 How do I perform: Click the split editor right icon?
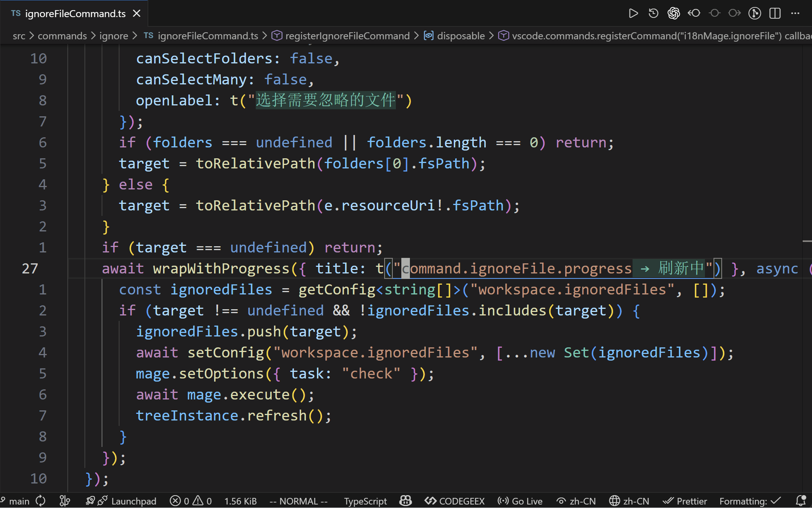pos(775,14)
